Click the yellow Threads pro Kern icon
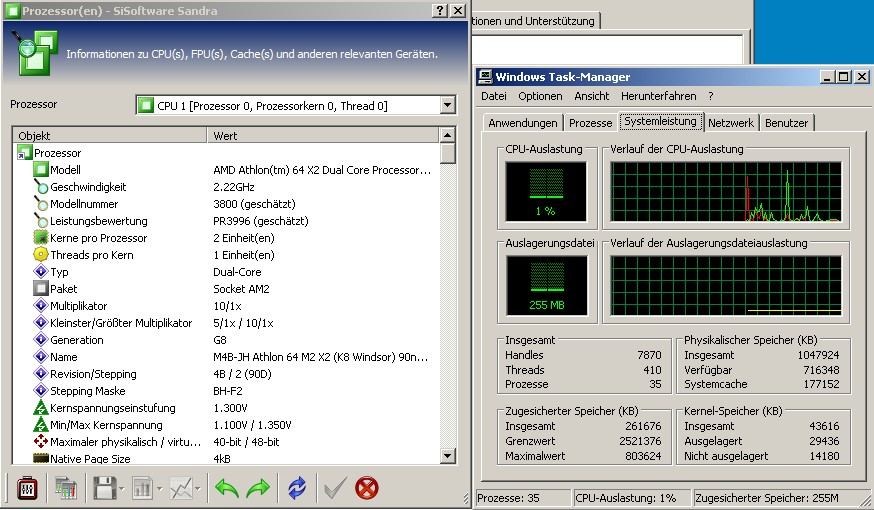The width and height of the screenshot is (874, 510). (x=41, y=255)
